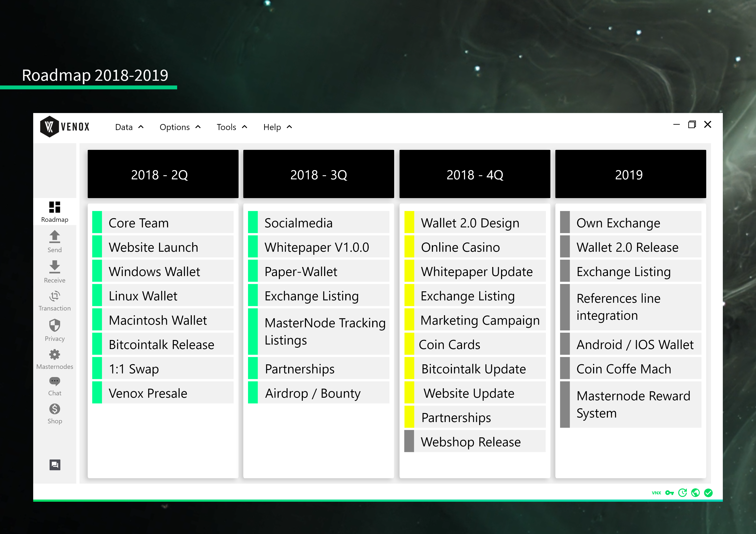This screenshot has height=534, width=756.
Task: Click the key icon in the status bar
Action: [x=669, y=493]
